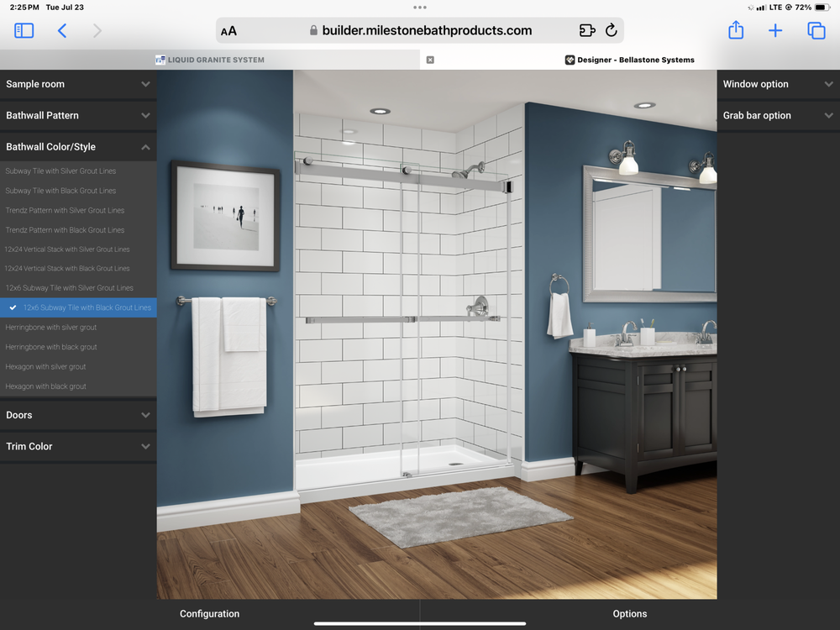Pick Hexagon with silver grout style
The width and height of the screenshot is (840, 630).
pos(46,367)
